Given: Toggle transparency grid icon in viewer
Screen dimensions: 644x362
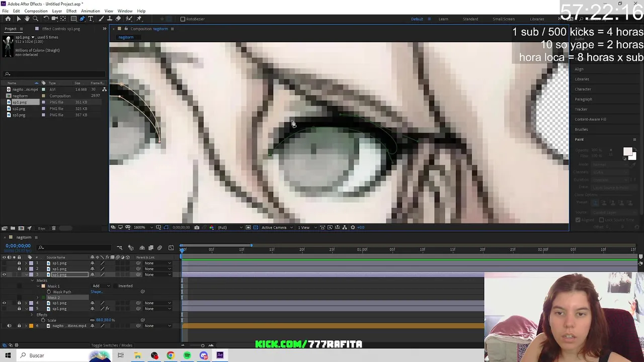Looking at the screenshot, I should tap(255, 227).
